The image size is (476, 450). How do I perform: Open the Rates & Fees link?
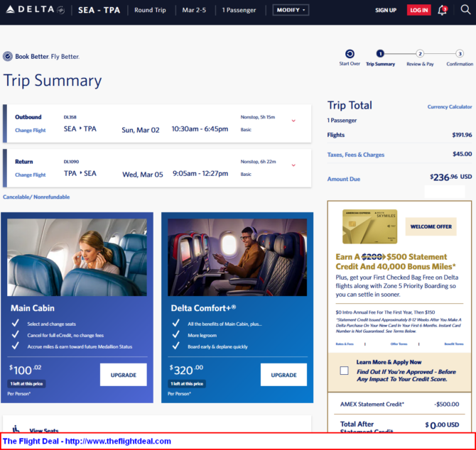tap(345, 344)
